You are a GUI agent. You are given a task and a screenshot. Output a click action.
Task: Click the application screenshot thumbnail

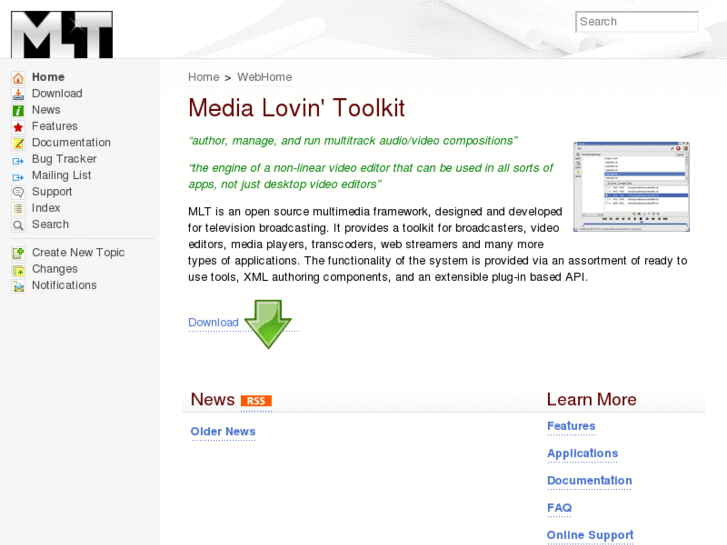pyautogui.click(x=631, y=186)
